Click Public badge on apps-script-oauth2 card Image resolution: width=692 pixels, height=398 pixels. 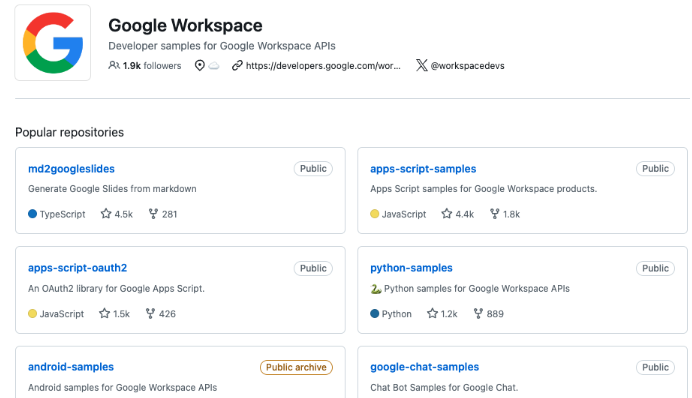coord(313,268)
